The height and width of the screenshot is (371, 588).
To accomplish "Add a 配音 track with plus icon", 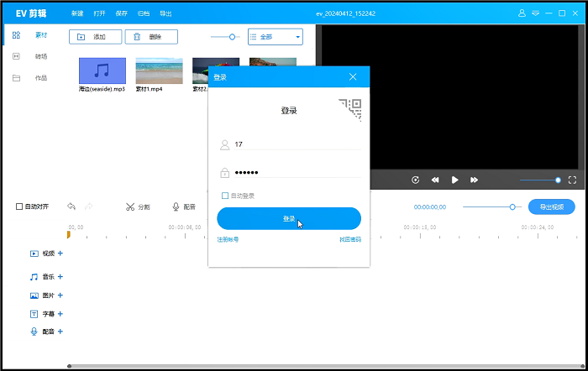I will pyautogui.click(x=60, y=332).
